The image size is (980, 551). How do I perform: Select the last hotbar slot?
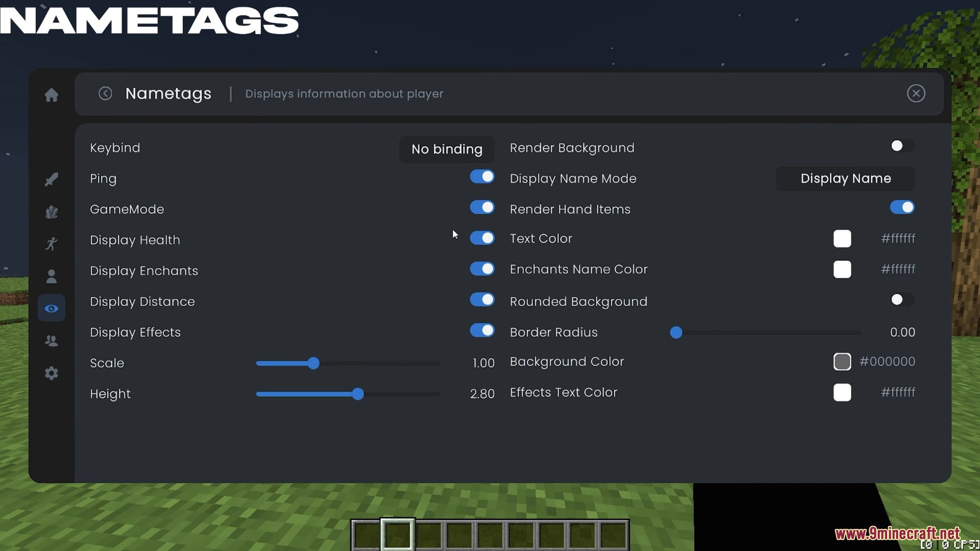(x=612, y=535)
